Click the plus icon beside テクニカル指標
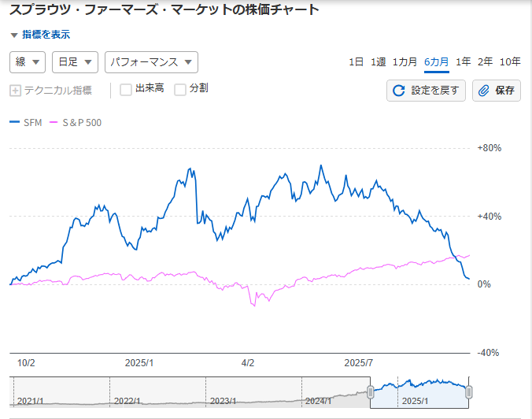 pos(15,91)
